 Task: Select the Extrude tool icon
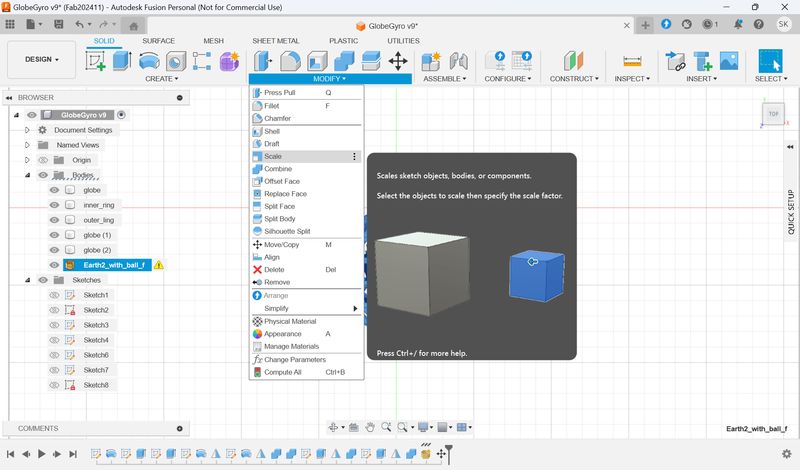pos(122,61)
